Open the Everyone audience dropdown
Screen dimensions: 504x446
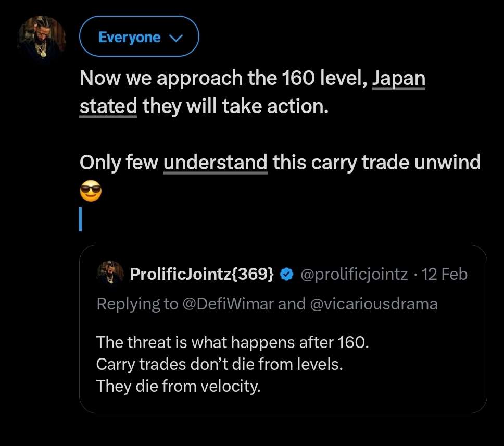pyautogui.click(x=138, y=36)
